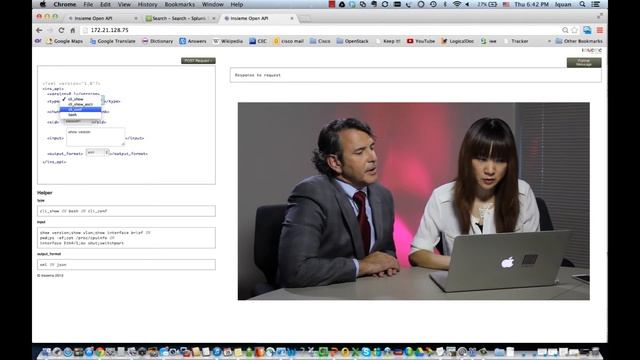Click the battery status indicator
Screen dimensions: 640x360
point(488,4)
